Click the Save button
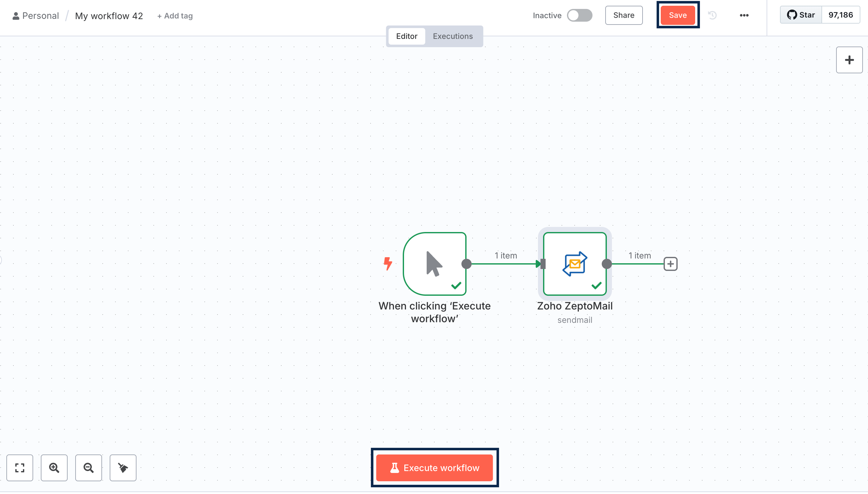Screen dimensions: 868x494 point(678,15)
